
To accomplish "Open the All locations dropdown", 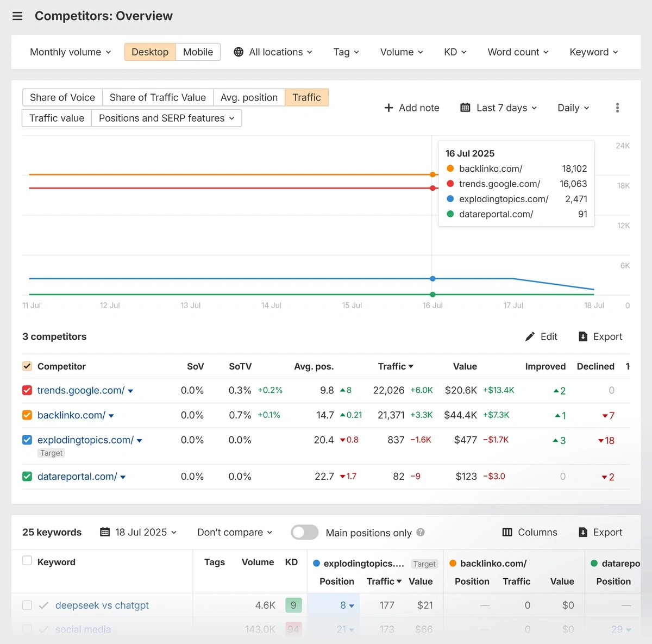I will click(x=281, y=52).
